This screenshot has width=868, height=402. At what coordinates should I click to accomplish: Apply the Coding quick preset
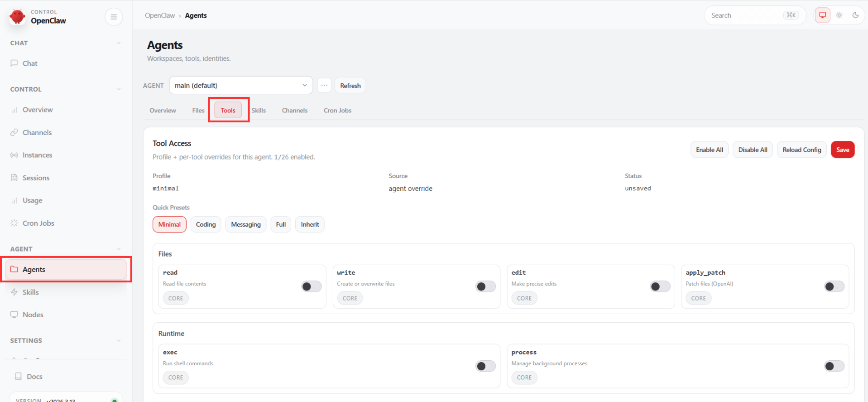click(206, 224)
